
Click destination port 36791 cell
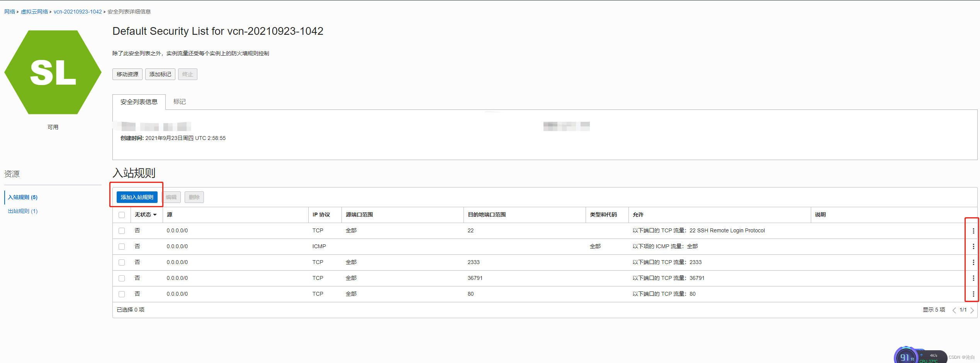coord(475,278)
